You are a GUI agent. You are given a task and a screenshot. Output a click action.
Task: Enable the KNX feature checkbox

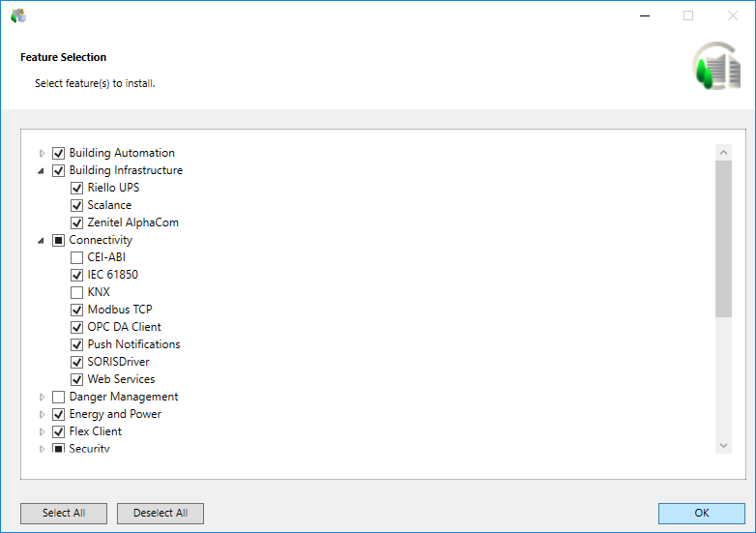[x=77, y=292]
